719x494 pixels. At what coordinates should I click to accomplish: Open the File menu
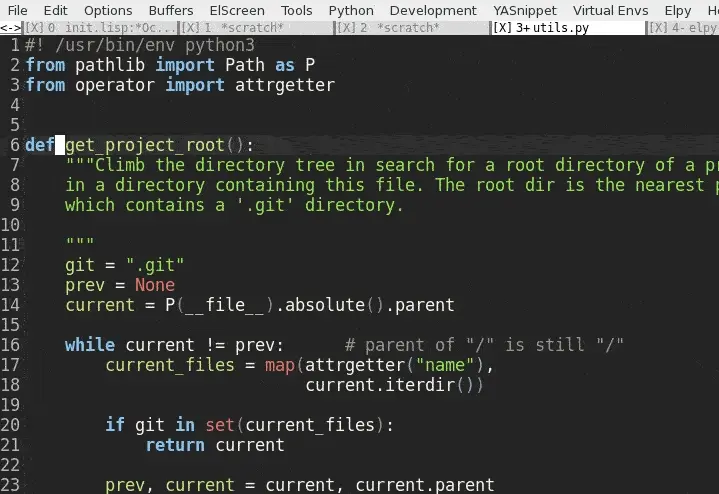(17, 10)
